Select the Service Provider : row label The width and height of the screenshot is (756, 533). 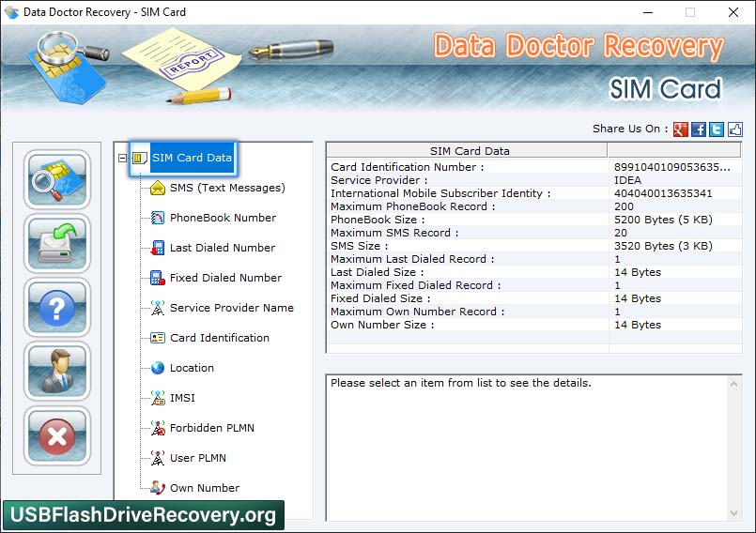(x=379, y=180)
